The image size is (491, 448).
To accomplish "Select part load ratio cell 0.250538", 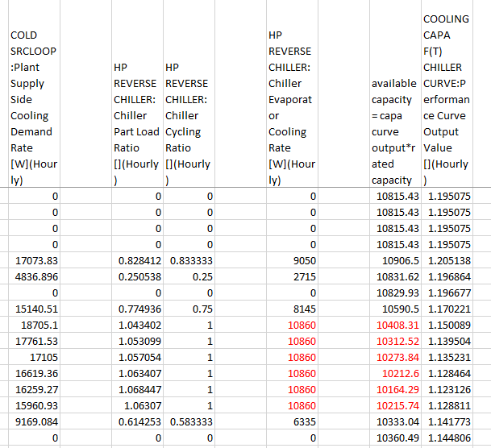I will (x=137, y=276).
